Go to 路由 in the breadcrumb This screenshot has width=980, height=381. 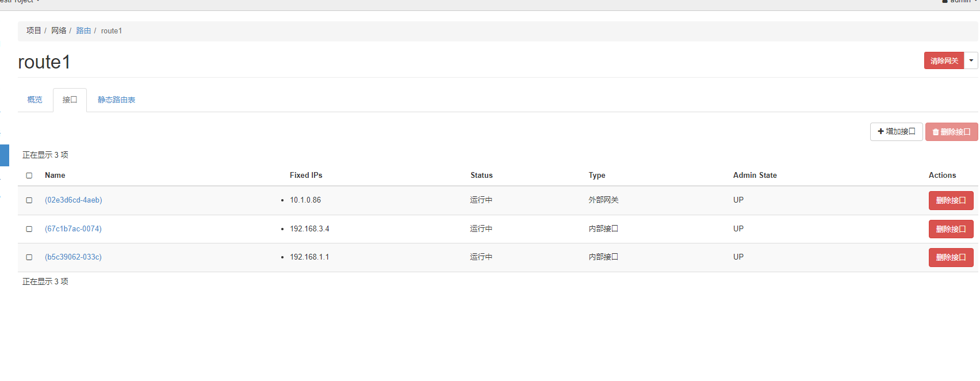pyautogui.click(x=83, y=31)
